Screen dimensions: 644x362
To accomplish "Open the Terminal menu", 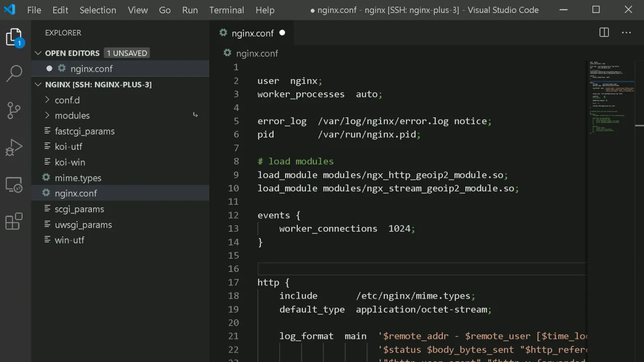I will click(x=226, y=10).
